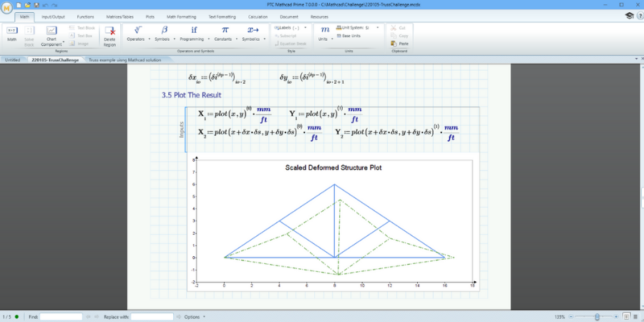
Task: Adjust the zoom slider in status bar
Action: point(596,316)
